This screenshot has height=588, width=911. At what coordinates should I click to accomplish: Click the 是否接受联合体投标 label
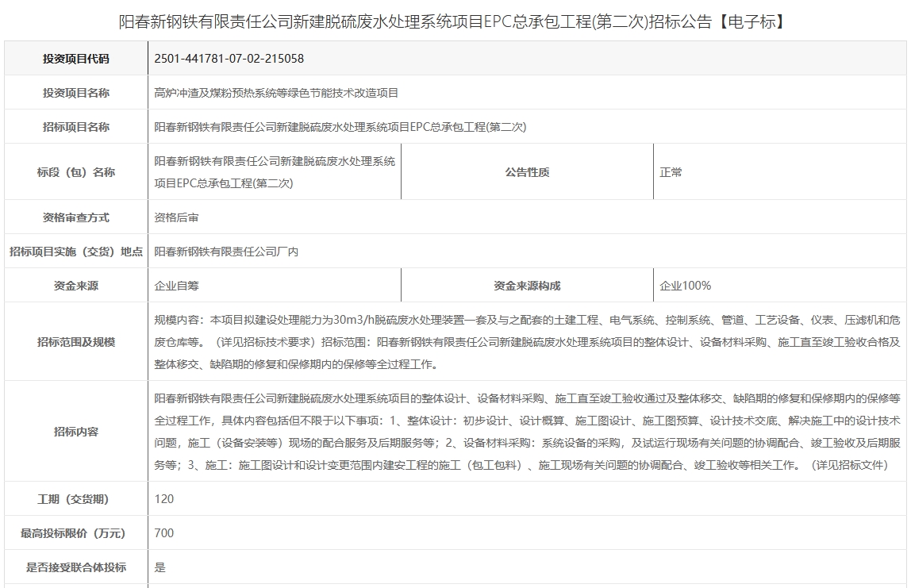pyautogui.click(x=76, y=567)
